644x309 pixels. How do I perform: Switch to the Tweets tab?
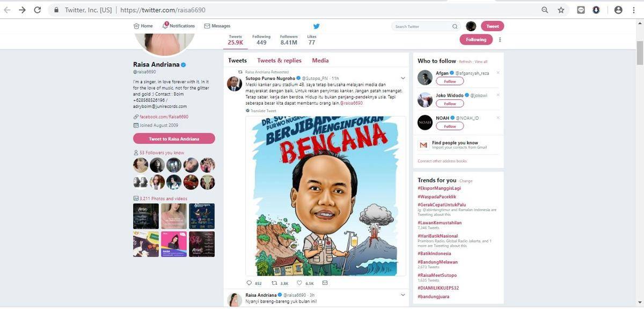[237, 61]
